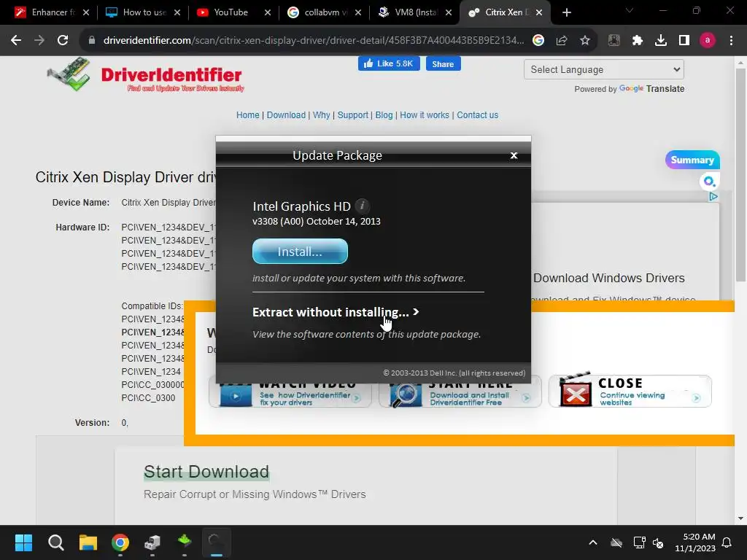
Task: Close the Update Package dialog
Action: coord(514,155)
